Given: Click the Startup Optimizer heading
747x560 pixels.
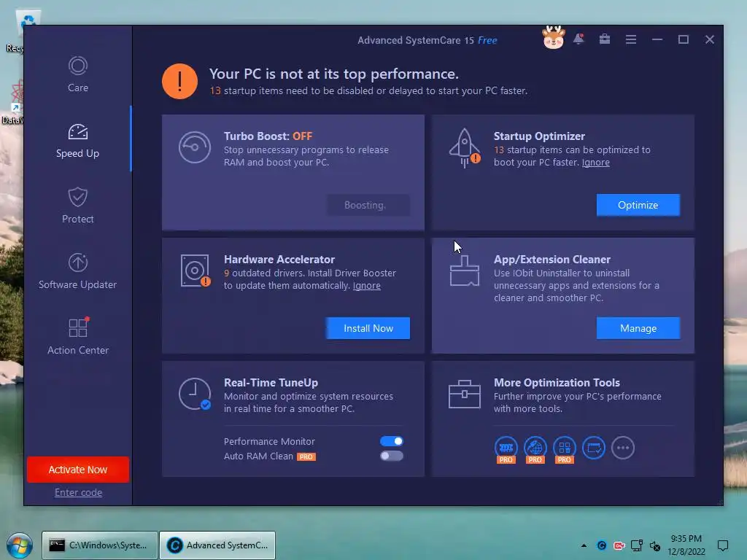Looking at the screenshot, I should click(539, 136).
